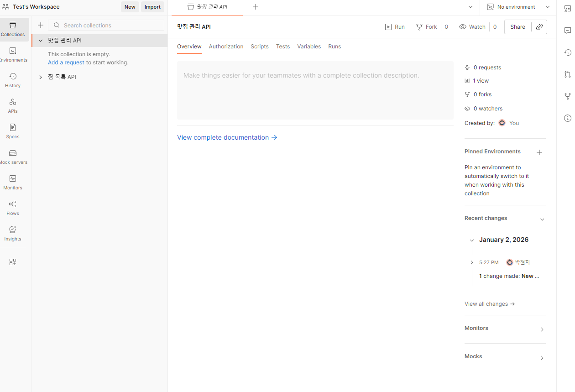Open the Collections sidebar section
The image size is (575, 392).
pos(13,29)
